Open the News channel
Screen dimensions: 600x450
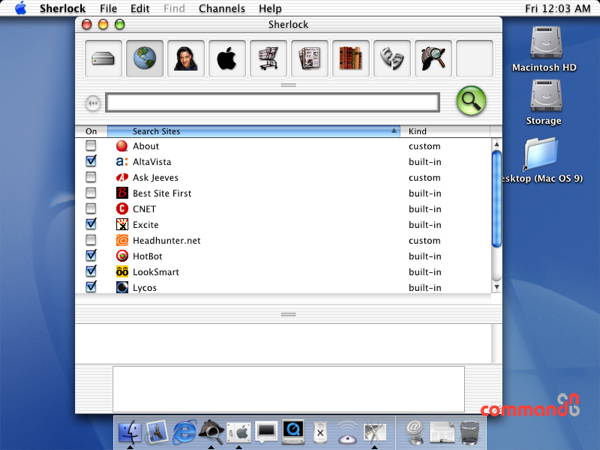310,59
